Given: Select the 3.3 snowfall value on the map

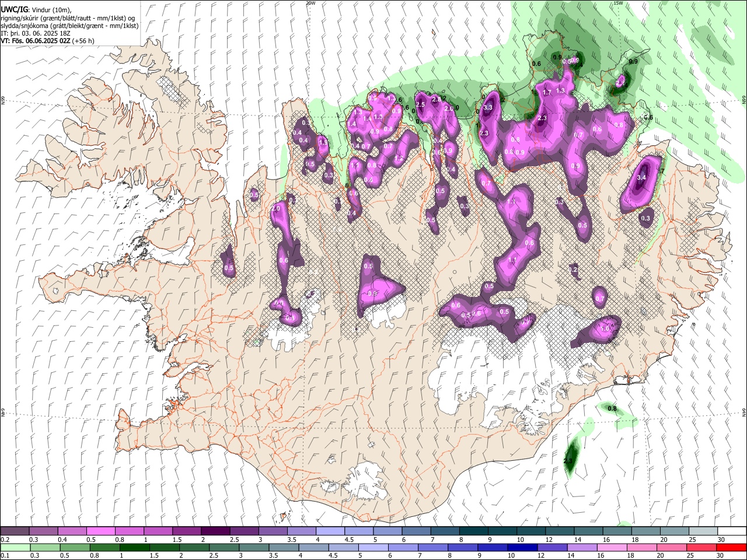Looking at the screenshot, I should [x=488, y=107].
